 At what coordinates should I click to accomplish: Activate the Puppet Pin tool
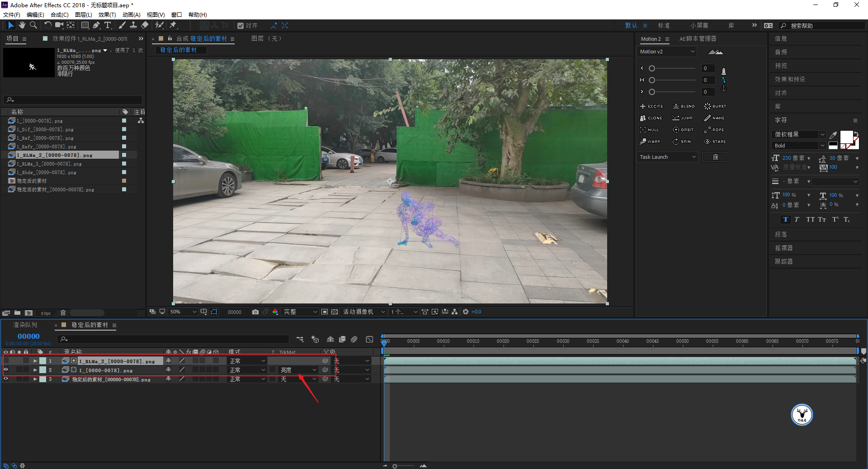pyautogui.click(x=173, y=25)
